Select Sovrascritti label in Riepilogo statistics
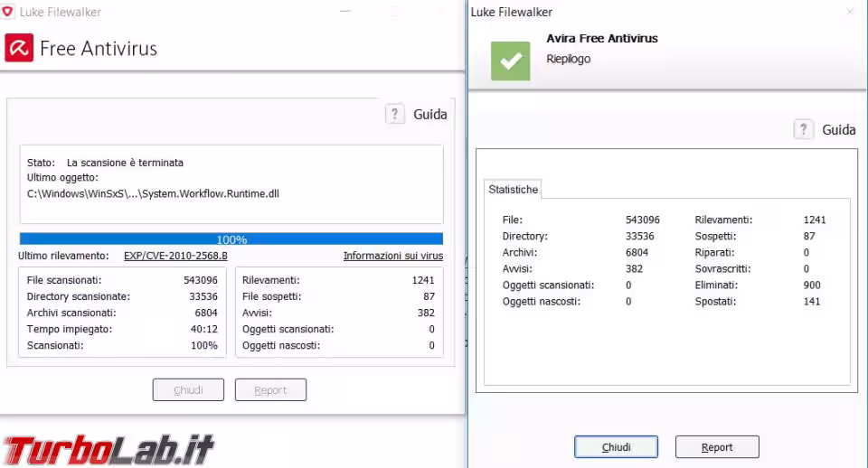 pyautogui.click(x=723, y=269)
